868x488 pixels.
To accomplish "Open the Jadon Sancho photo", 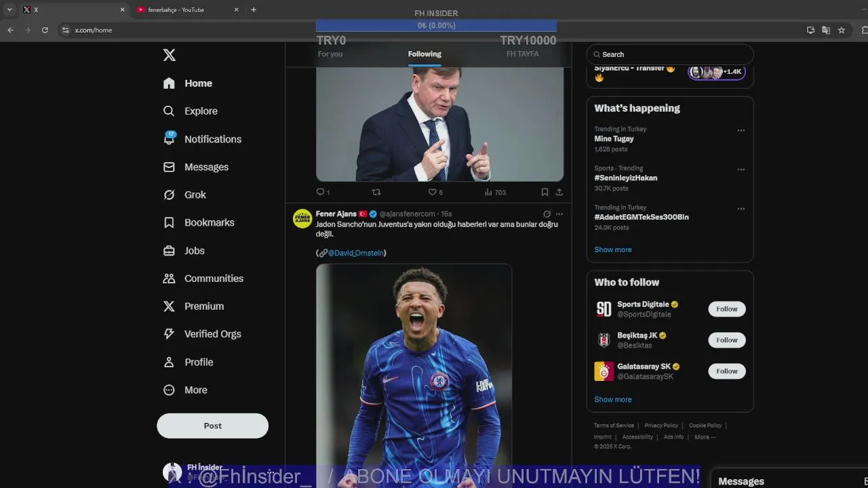I will 414,375.
